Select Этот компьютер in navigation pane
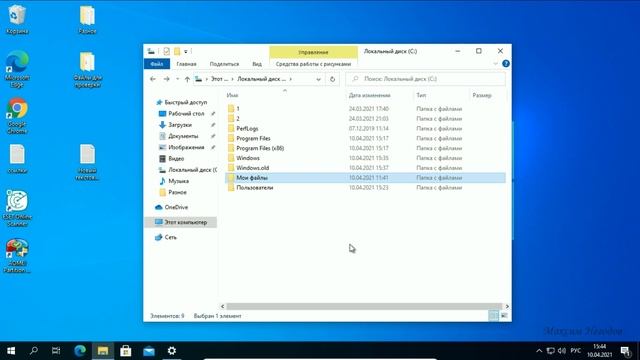The height and width of the screenshot is (360, 640). pos(181,222)
